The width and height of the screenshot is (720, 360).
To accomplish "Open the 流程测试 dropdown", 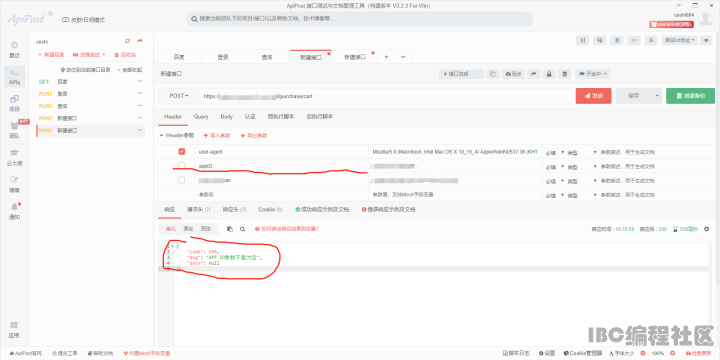I will [89, 55].
